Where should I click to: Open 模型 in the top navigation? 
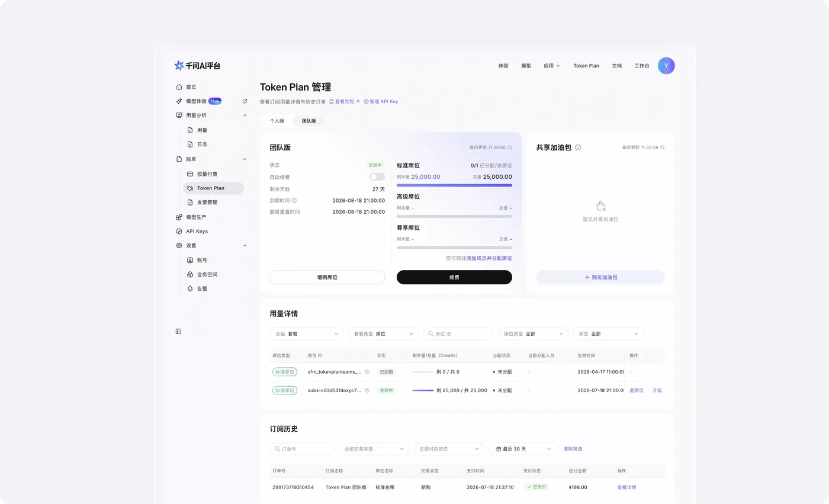(526, 66)
